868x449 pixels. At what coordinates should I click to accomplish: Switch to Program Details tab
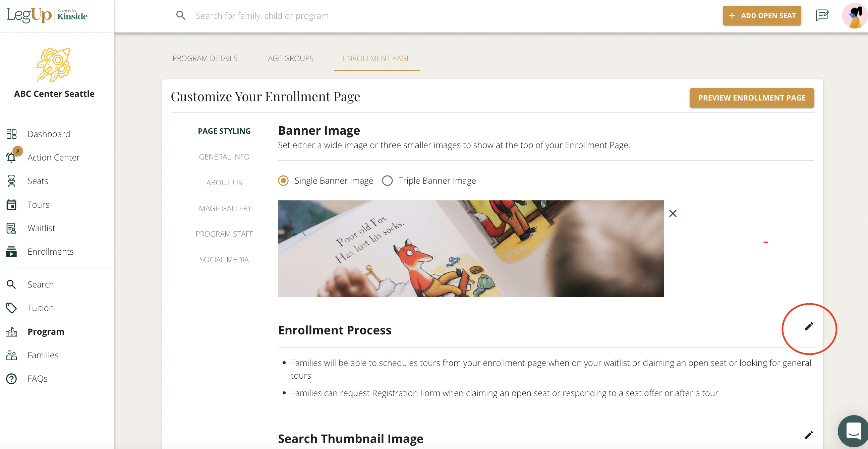pyautogui.click(x=205, y=58)
